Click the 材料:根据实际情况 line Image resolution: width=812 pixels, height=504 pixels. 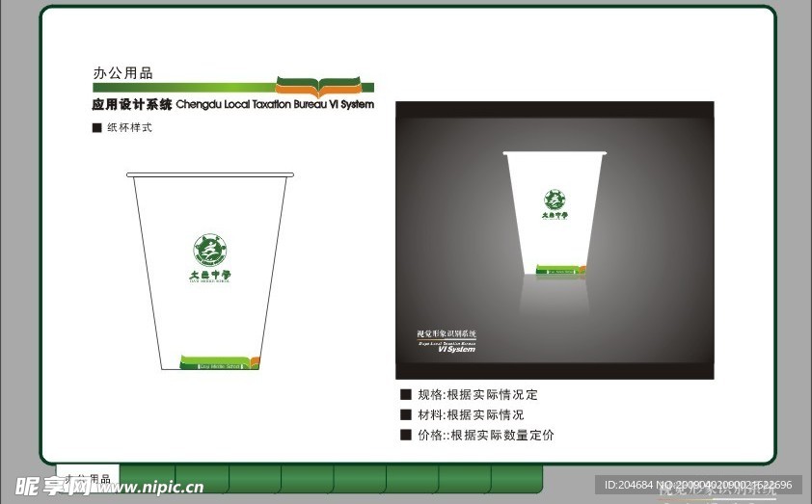[471, 415]
